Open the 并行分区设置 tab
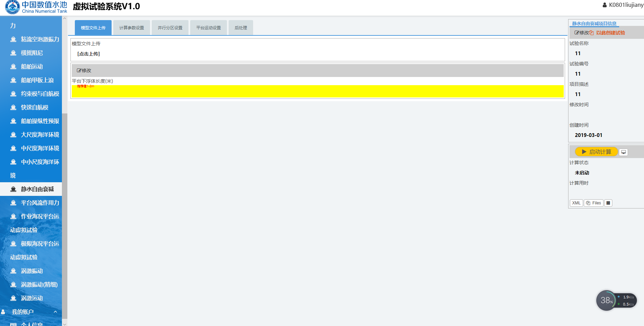Image resolution: width=644 pixels, height=326 pixels. [x=170, y=28]
